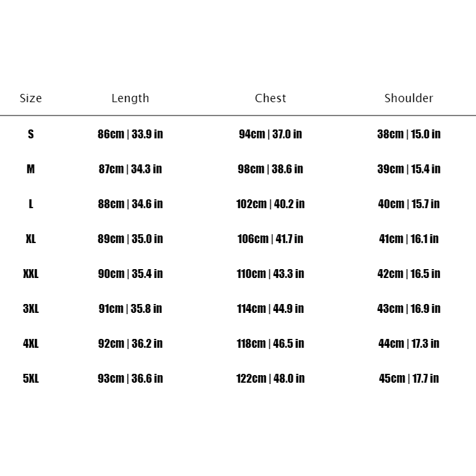
Task: Select the XL size row label
Action: click(30, 239)
